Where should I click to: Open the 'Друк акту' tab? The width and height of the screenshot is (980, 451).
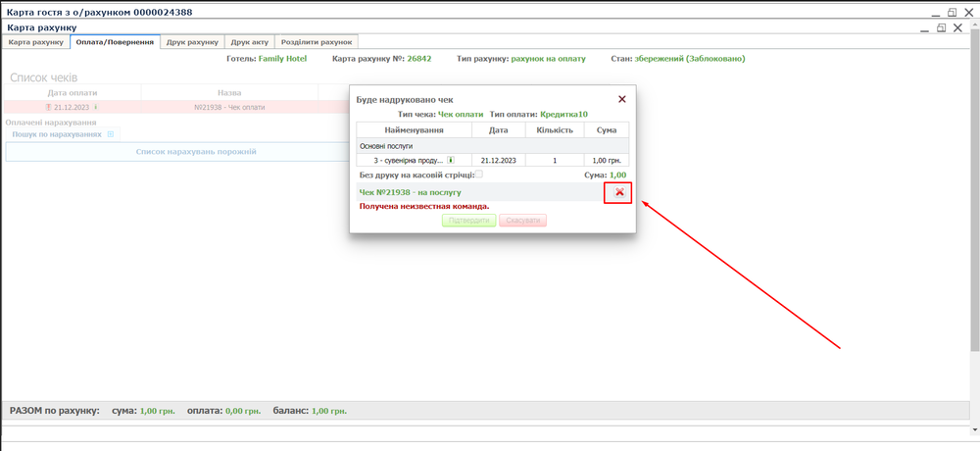250,42
